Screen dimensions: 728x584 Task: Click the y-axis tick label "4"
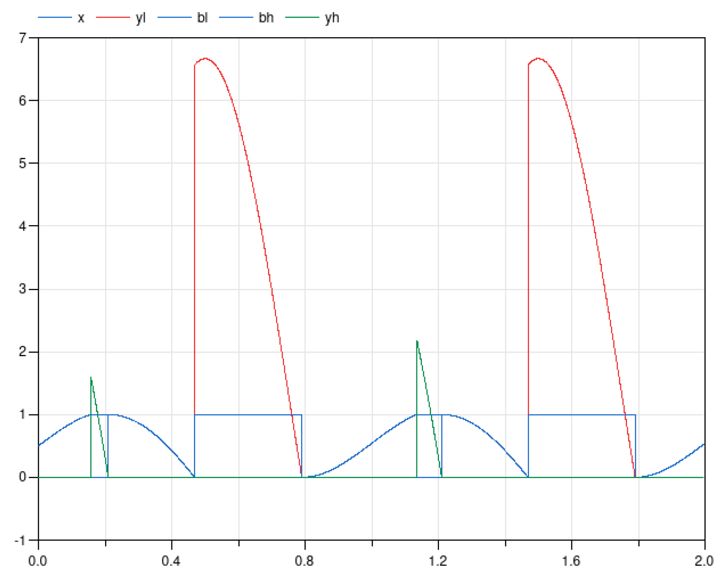22,226
